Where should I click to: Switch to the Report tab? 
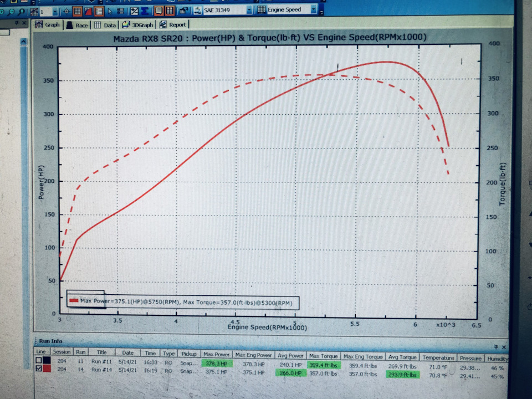point(173,24)
